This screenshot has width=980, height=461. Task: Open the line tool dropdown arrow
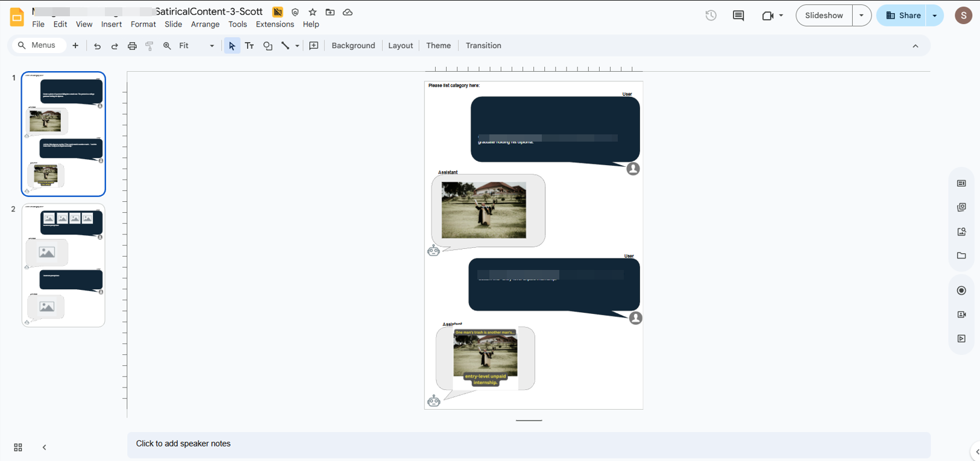[297, 46]
